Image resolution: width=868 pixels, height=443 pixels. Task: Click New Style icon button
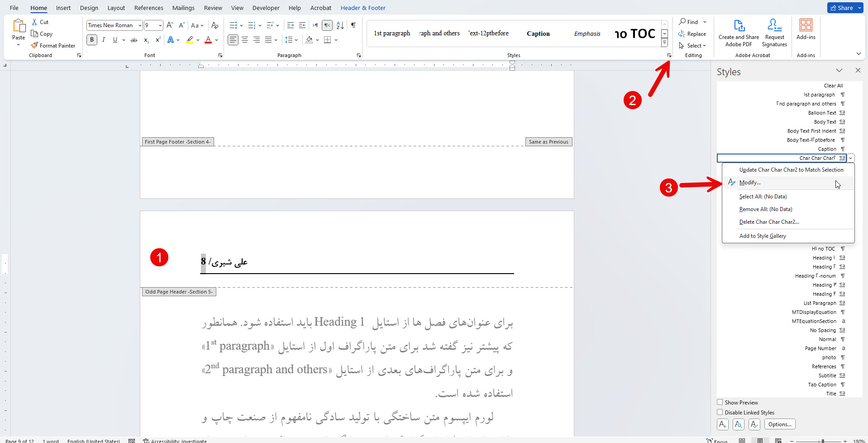pos(723,424)
